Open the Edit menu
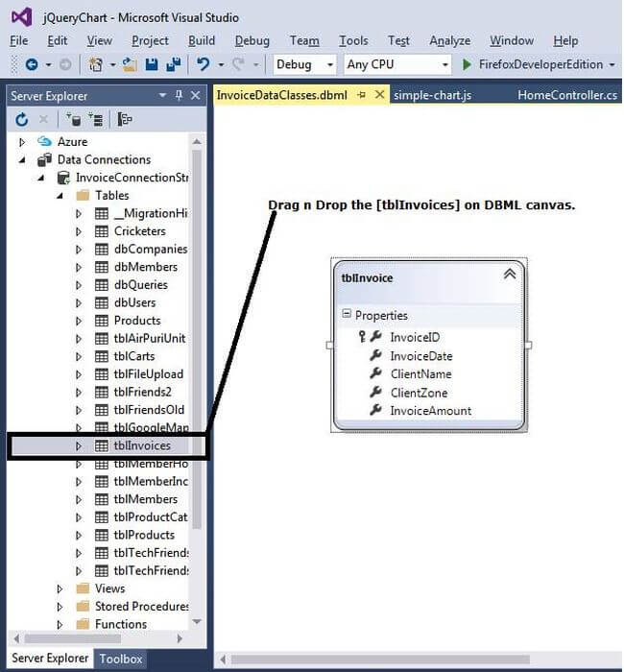This screenshot has height=672, width=624. (57, 40)
